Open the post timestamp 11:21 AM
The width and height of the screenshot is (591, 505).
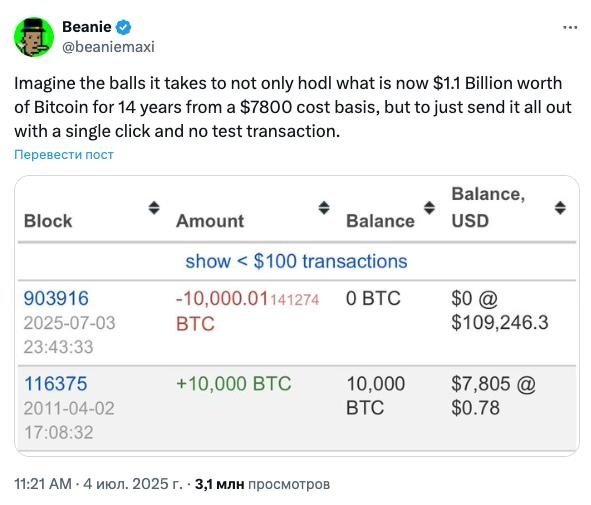[43, 484]
